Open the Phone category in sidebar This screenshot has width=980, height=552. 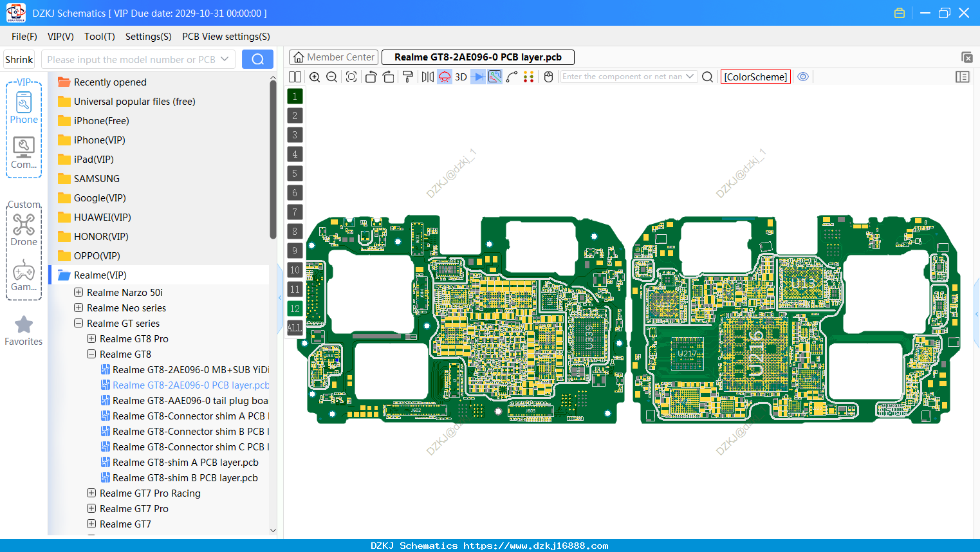click(24, 107)
